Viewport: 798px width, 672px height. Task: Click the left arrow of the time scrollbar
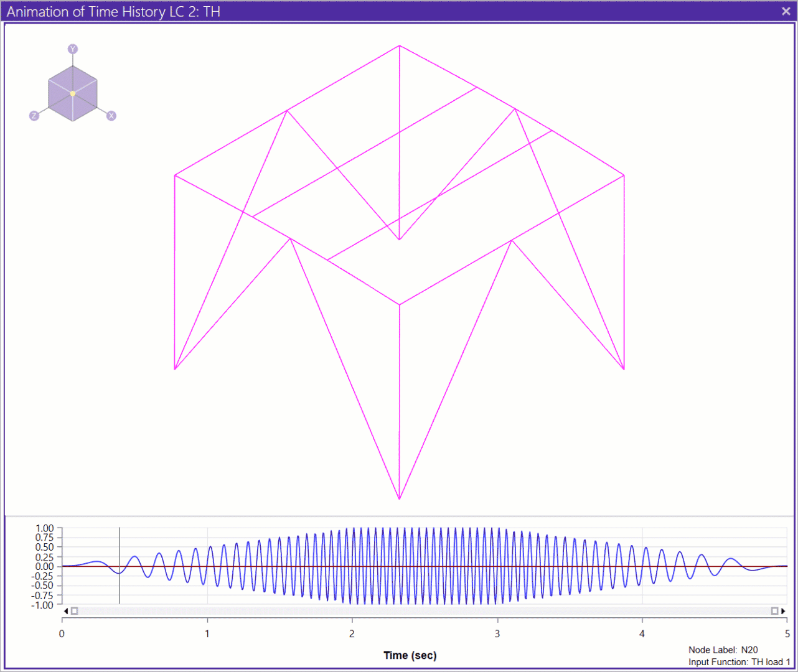[x=66, y=611]
